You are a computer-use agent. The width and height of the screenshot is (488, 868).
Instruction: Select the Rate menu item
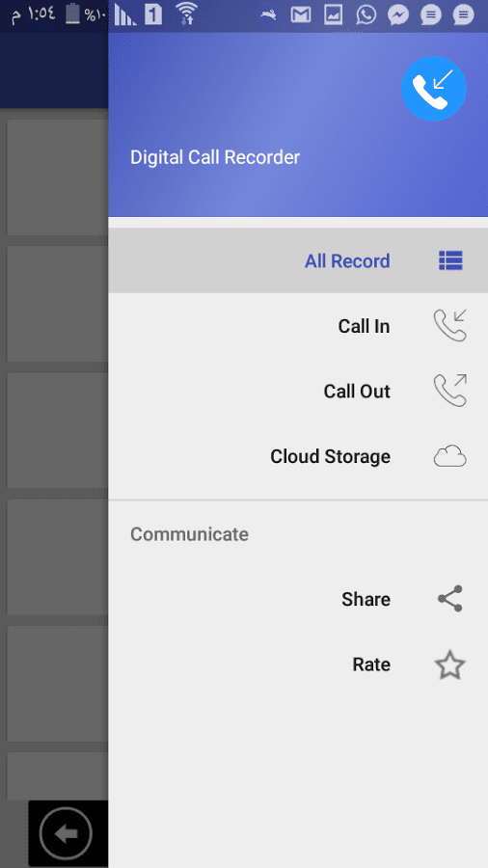click(298, 665)
